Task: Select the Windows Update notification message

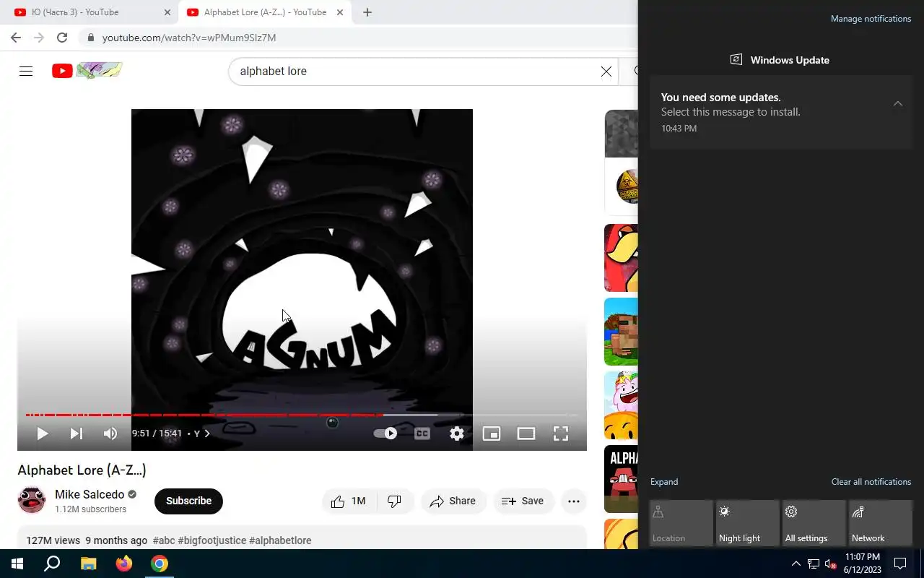Action: tap(781, 112)
